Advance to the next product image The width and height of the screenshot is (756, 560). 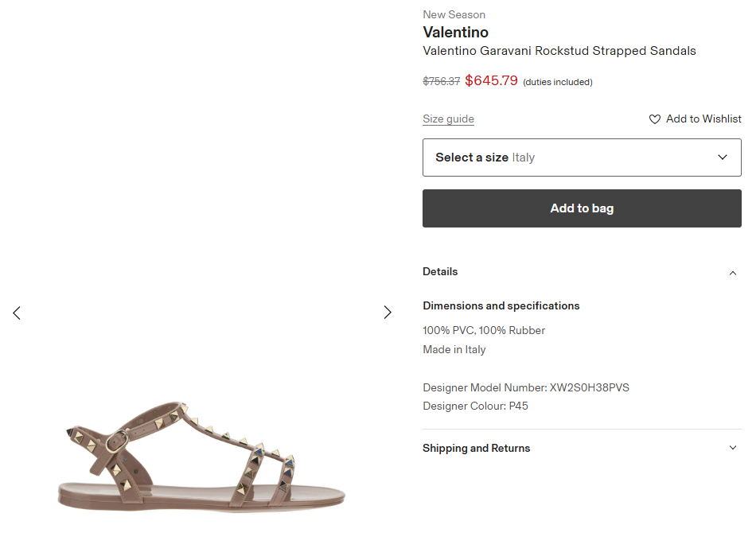point(388,313)
